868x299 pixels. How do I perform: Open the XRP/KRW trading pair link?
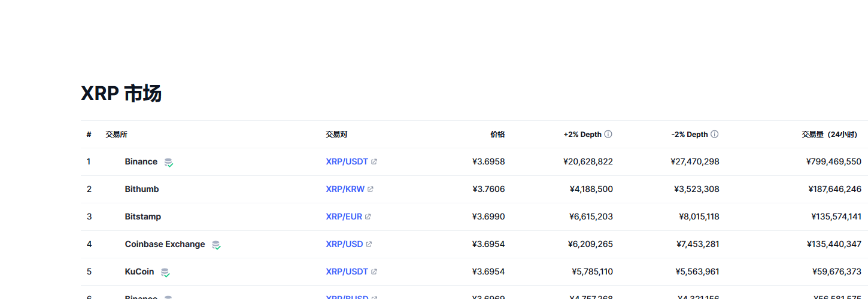click(x=345, y=190)
